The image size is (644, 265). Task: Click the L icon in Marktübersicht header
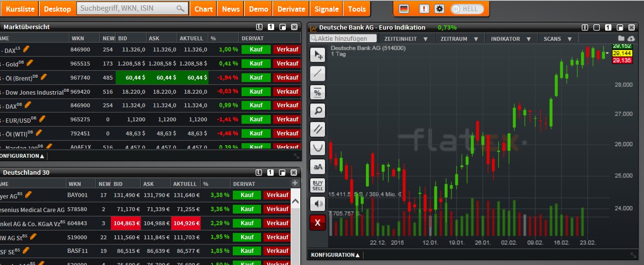point(260,27)
